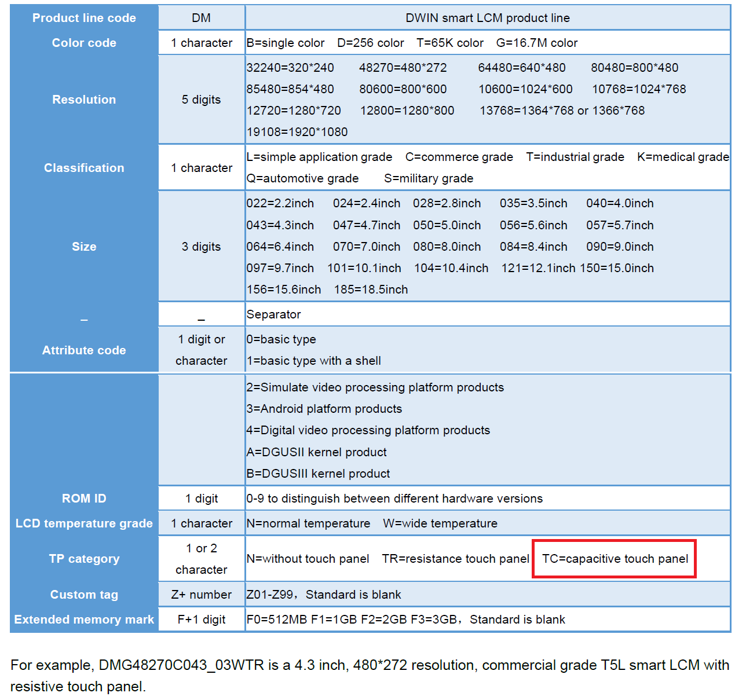
Task: Select '3=Android platform products' entry
Action: coord(324,409)
